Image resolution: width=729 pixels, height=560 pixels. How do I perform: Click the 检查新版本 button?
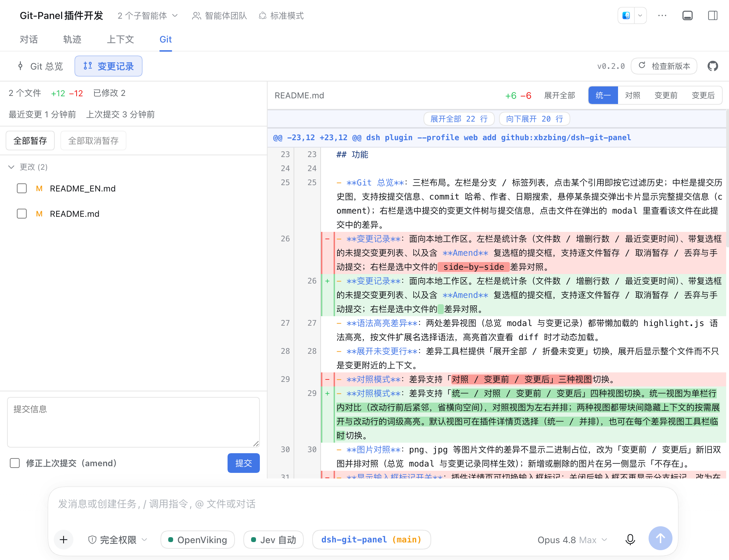(x=664, y=66)
